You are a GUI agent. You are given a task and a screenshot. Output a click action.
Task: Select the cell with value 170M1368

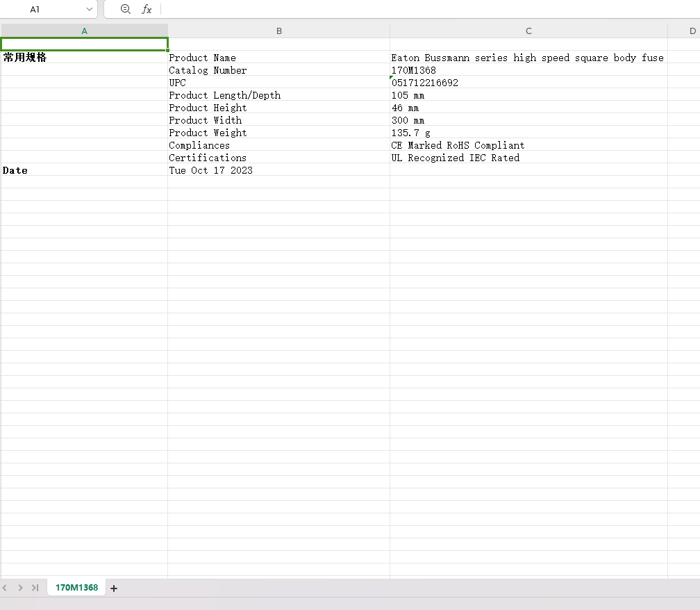528,70
